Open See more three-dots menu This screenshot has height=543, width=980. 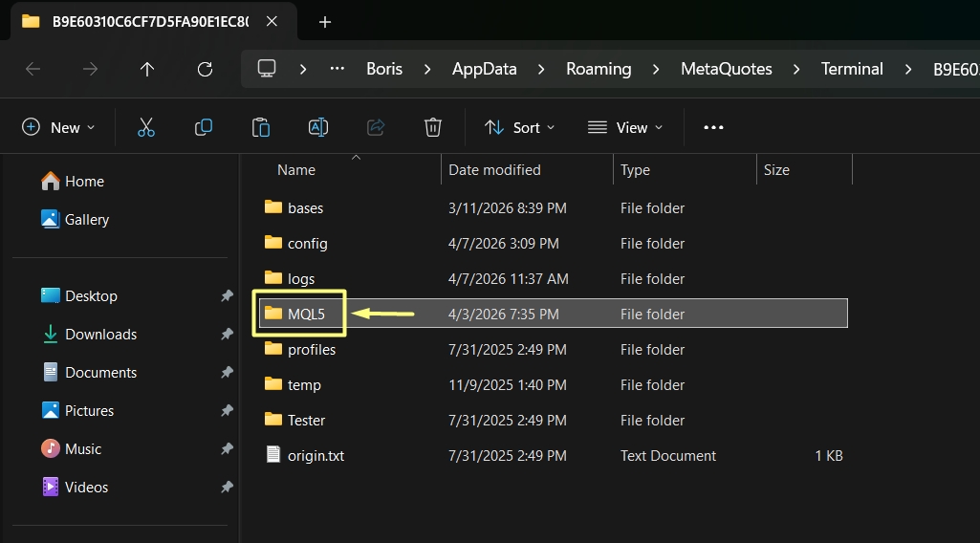pos(713,127)
